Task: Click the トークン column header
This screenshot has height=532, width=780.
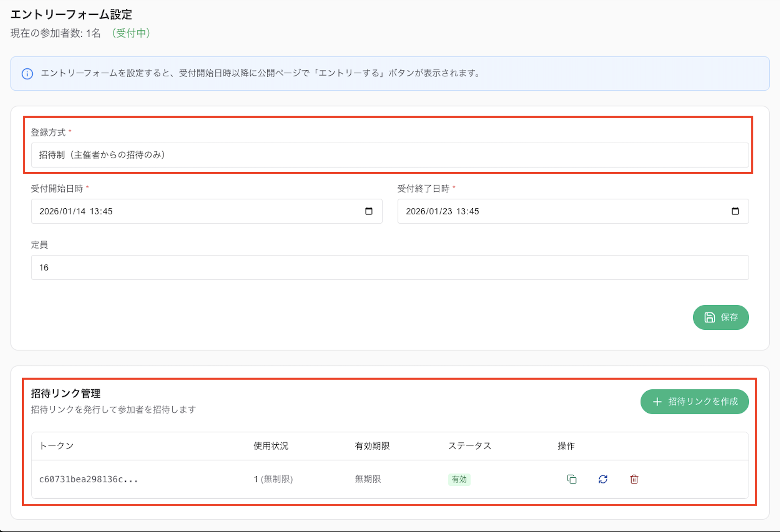Action: (57, 446)
